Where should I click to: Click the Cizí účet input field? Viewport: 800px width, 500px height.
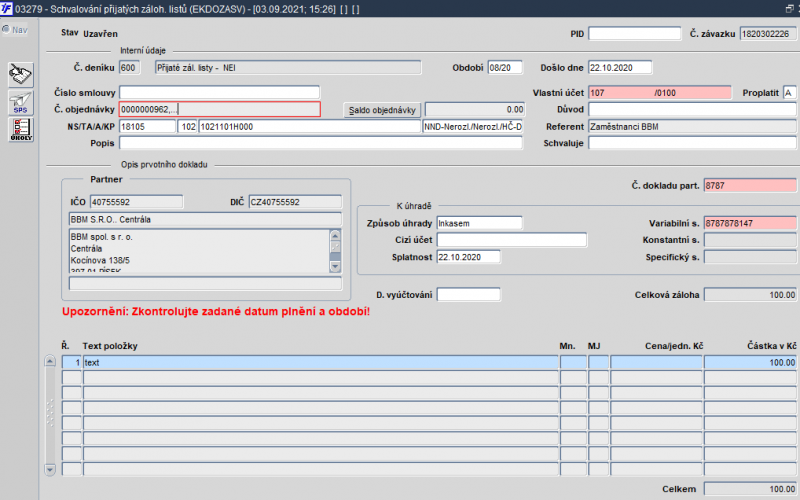[512, 240]
